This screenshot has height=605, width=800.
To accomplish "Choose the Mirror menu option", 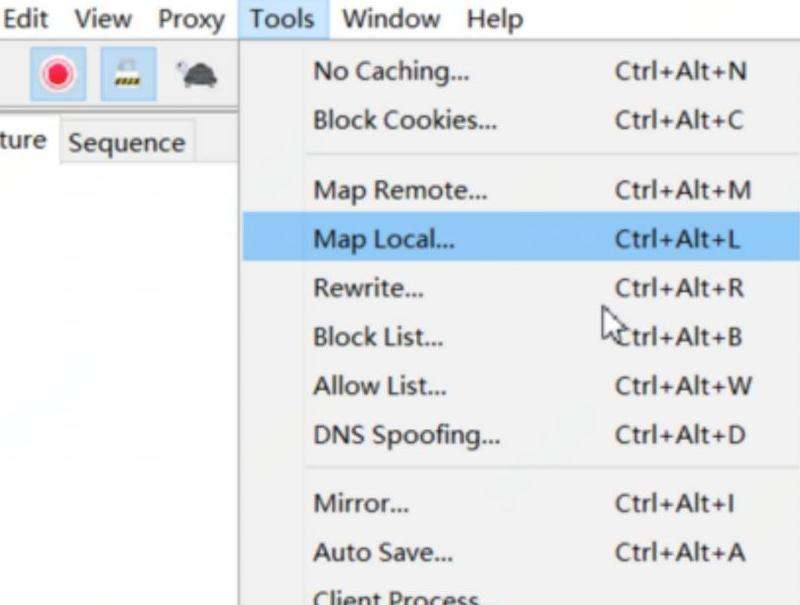I will [x=360, y=503].
